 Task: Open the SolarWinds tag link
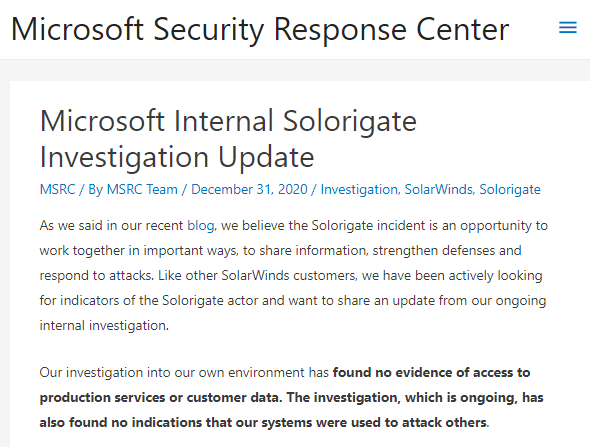click(438, 189)
